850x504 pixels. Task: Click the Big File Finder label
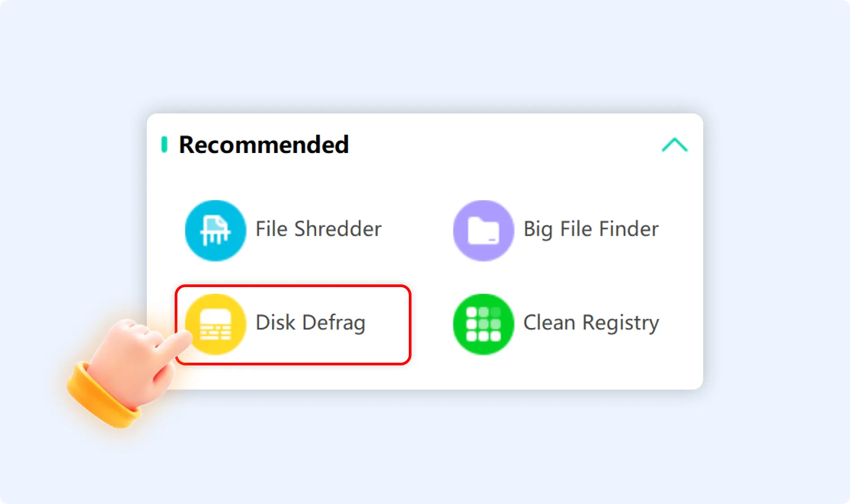tap(591, 229)
